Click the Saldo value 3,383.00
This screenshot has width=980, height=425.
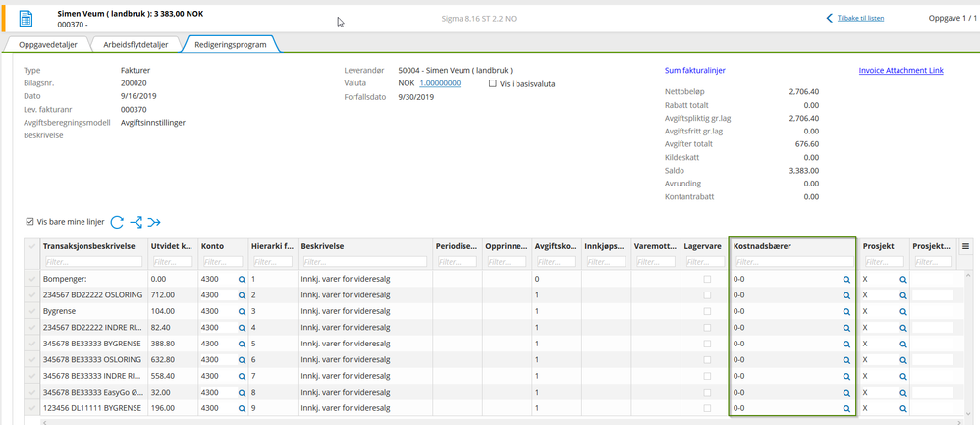[804, 170]
